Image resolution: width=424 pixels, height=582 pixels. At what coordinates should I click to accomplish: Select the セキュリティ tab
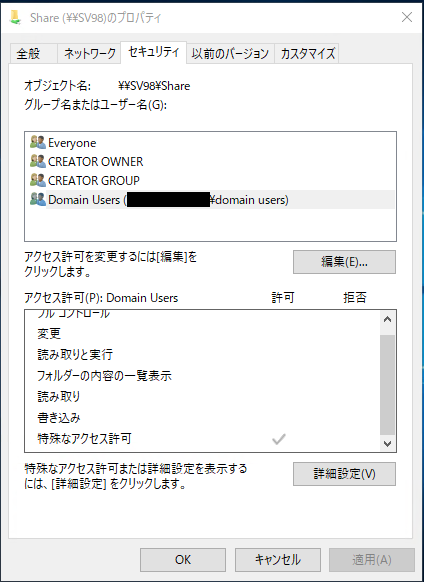coord(153,53)
